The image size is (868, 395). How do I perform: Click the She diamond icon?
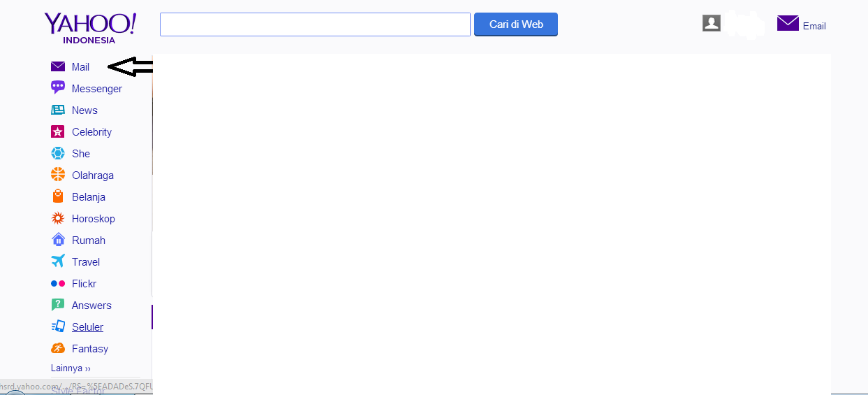pos(58,153)
